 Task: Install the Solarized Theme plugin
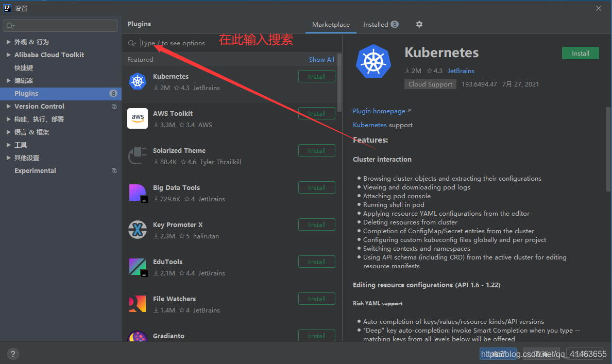[x=316, y=150]
